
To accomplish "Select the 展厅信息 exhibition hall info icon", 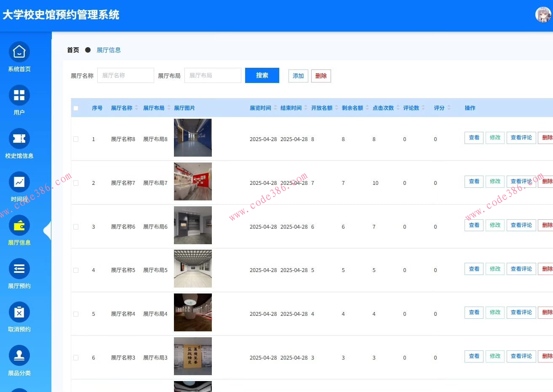I will [19, 226].
